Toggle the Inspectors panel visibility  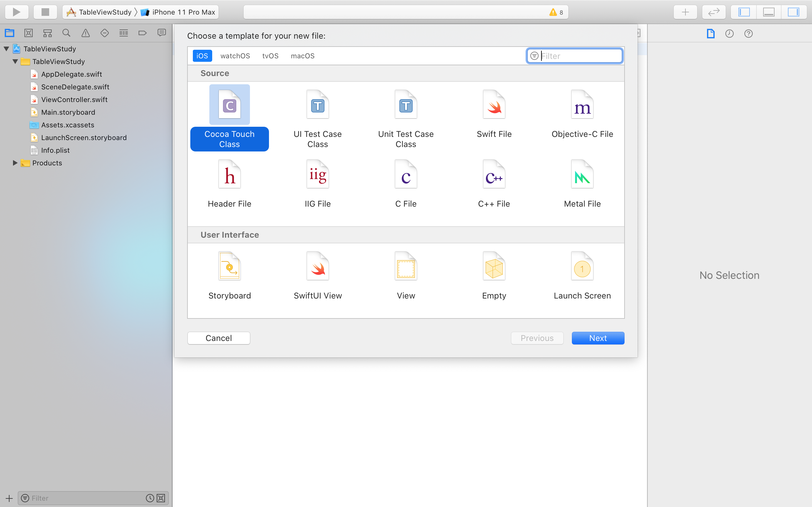coord(794,12)
